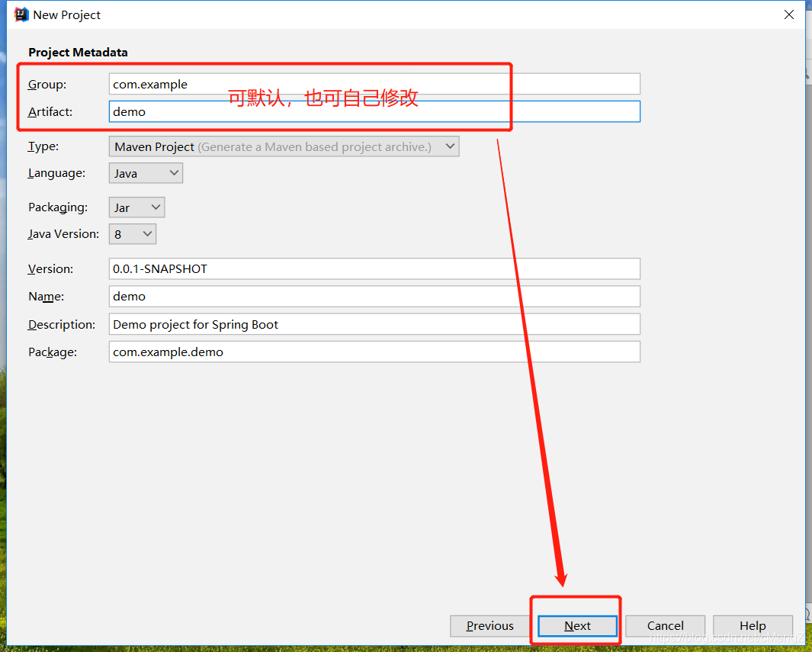Click the IntelliJ icon in title bar
This screenshot has height=652, width=812.
(x=21, y=14)
